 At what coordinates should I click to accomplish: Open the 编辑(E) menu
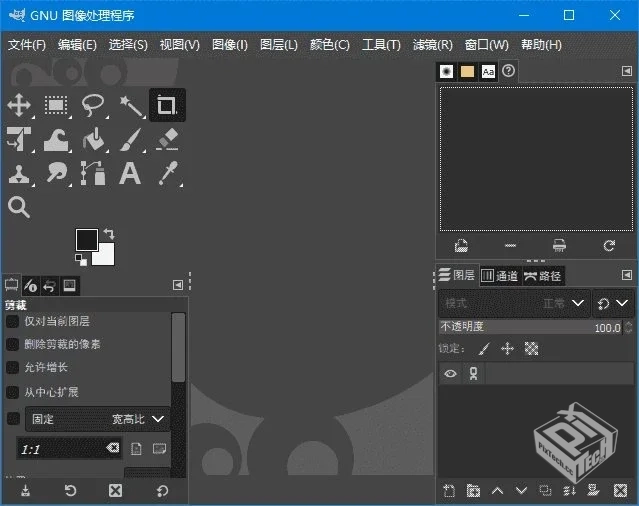(x=77, y=44)
